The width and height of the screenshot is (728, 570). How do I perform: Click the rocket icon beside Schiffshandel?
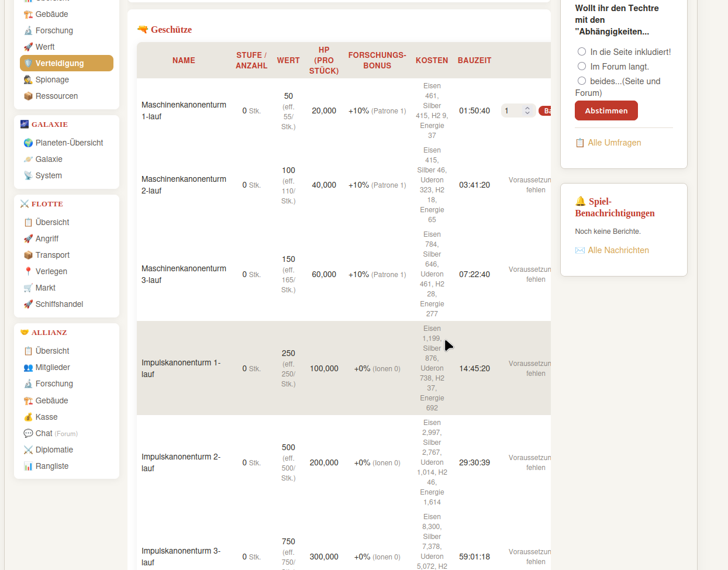[28, 304]
